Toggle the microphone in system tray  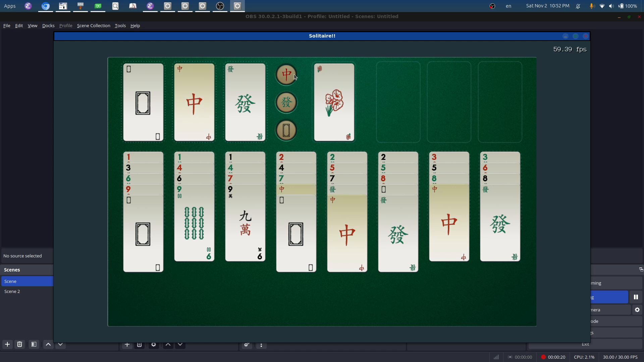[x=592, y=6]
